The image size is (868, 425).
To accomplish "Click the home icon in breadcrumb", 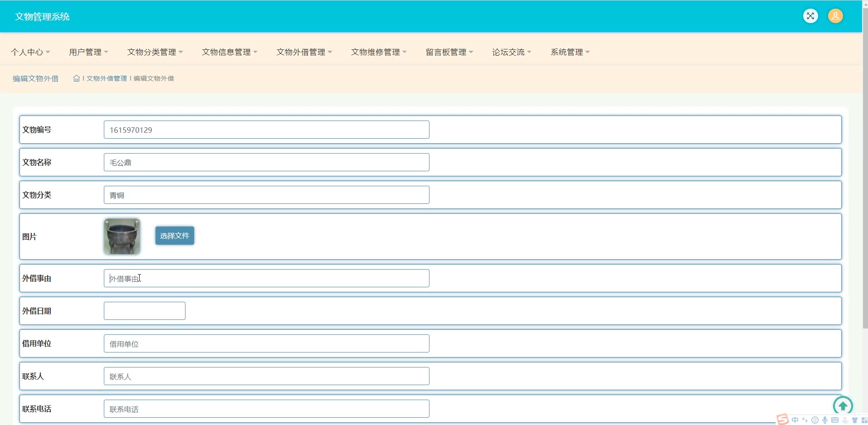I will point(77,78).
